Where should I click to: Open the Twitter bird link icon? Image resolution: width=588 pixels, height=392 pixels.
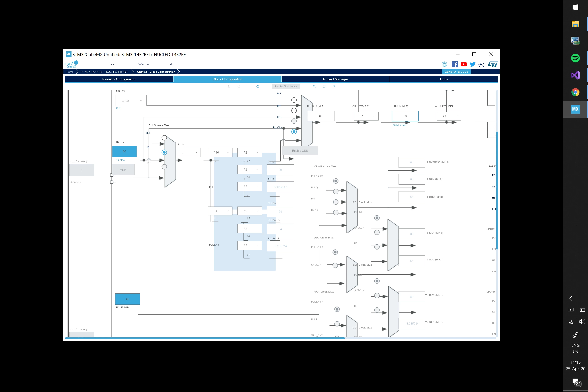coord(473,64)
